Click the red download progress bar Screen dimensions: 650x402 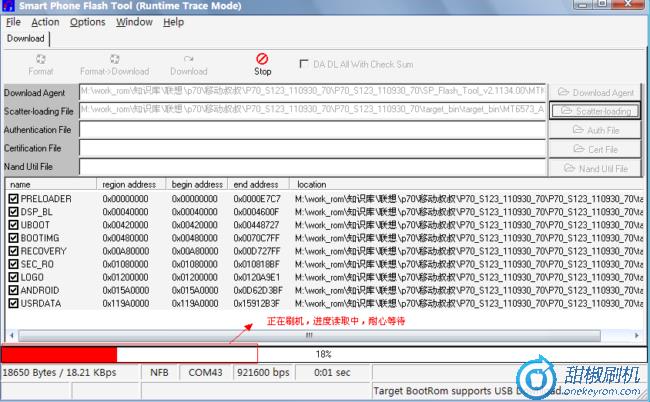[x=60, y=354]
